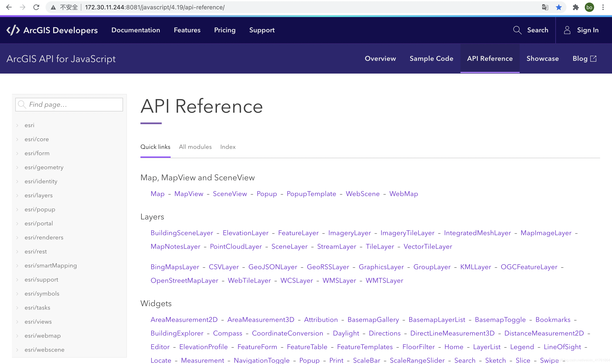612x364 pixels.
Task: Open the BasemapGallery widget link
Action: click(x=373, y=320)
